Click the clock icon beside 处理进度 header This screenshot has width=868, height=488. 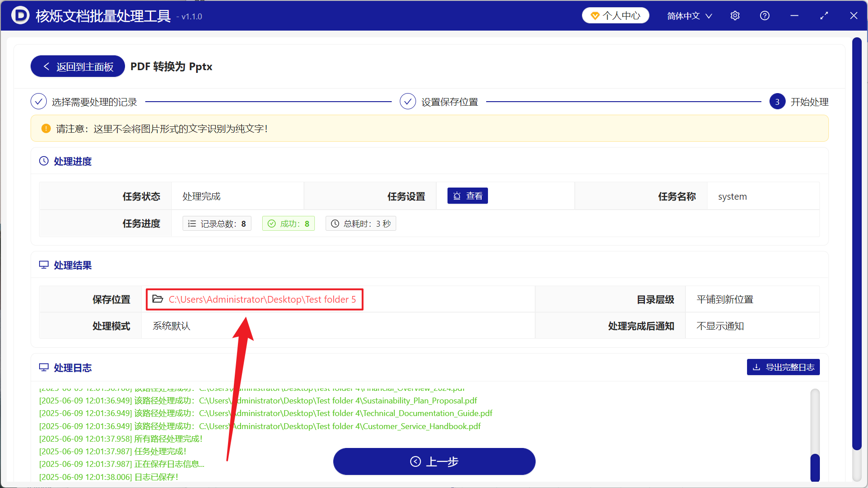tap(44, 161)
